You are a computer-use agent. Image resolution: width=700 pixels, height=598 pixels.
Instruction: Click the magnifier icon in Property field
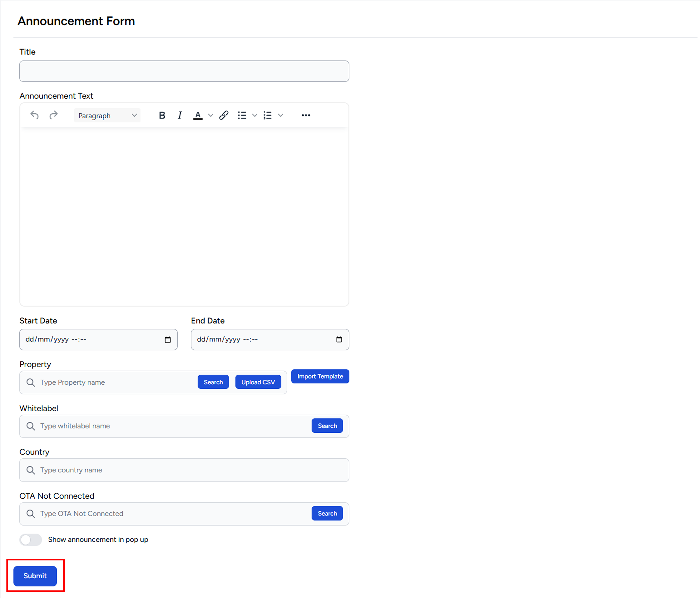coord(30,382)
